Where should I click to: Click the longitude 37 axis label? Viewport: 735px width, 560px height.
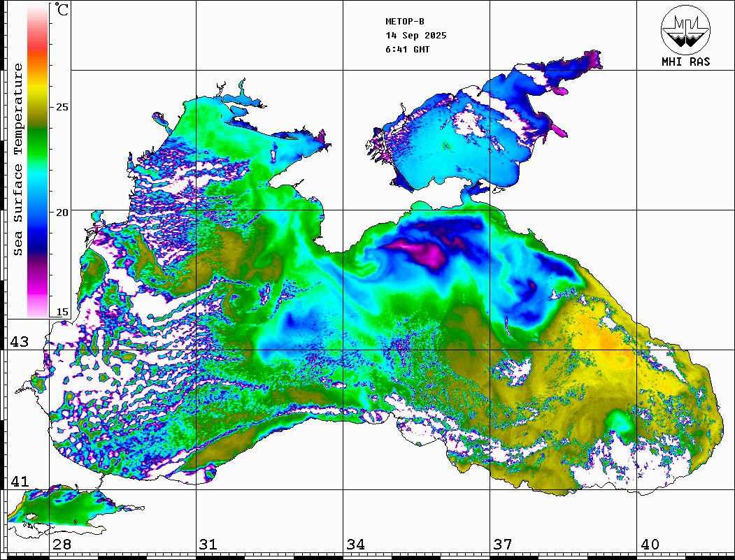pyautogui.click(x=502, y=545)
